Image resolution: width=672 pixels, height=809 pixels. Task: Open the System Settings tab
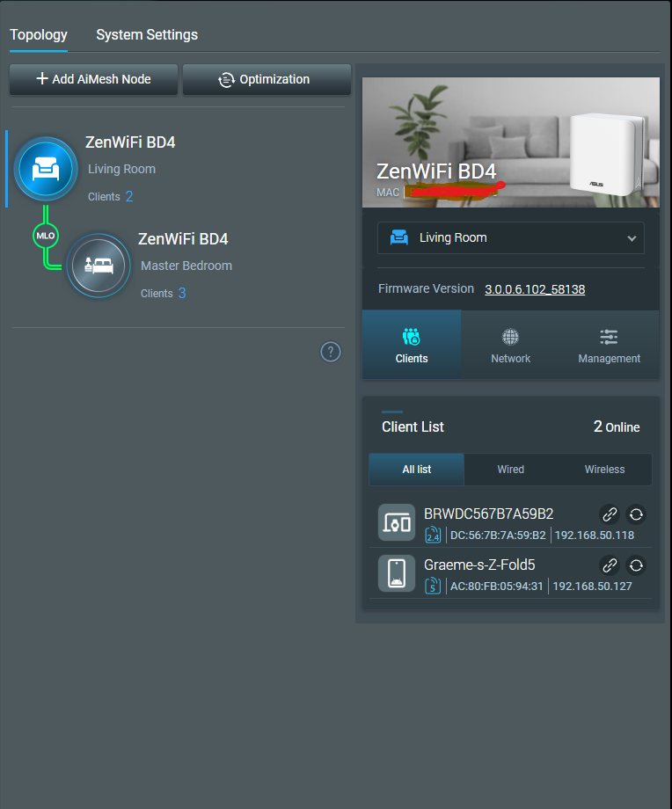147,35
